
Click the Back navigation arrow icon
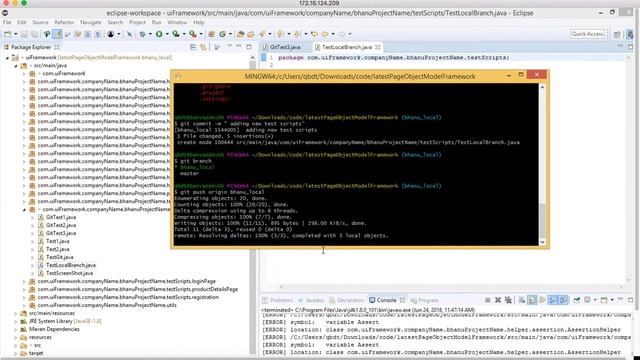pos(325,34)
